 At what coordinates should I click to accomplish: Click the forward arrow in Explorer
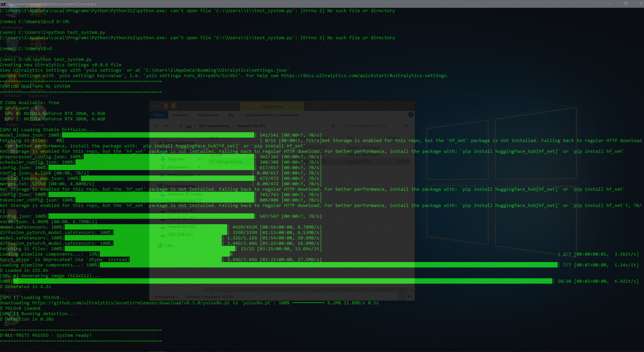(x=166, y=126)
